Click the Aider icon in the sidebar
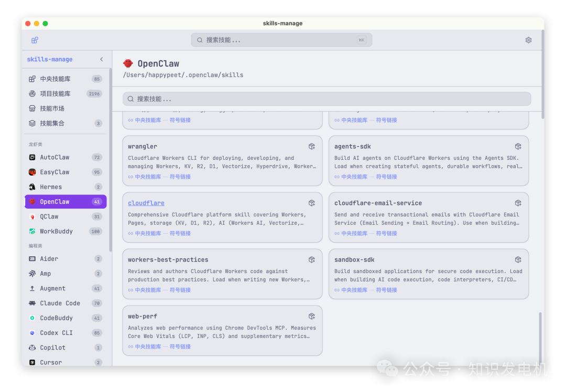The width and height of the screenshot is (566, 392). pyautogui.click(x=32, y=259)
